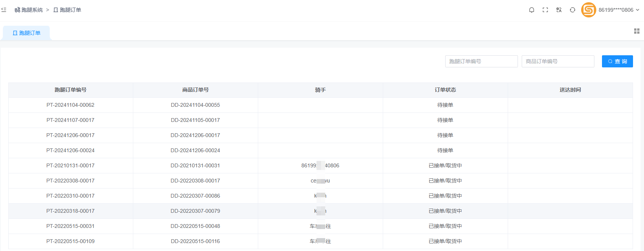The height and width of the screenshot is (251, 644).
Task: Click the orange user avatar logo
Action: pos(588,10)
